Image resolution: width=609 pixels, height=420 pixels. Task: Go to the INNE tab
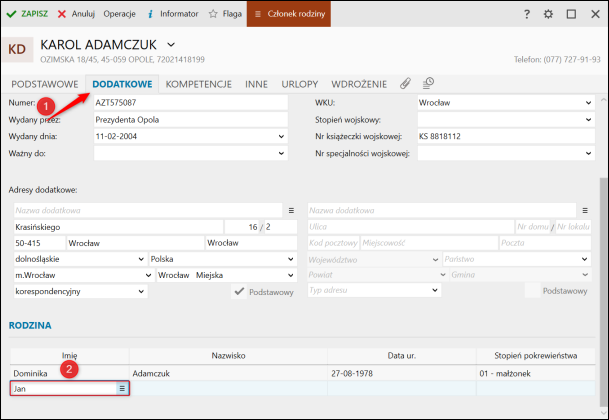[x=256, y=84]
